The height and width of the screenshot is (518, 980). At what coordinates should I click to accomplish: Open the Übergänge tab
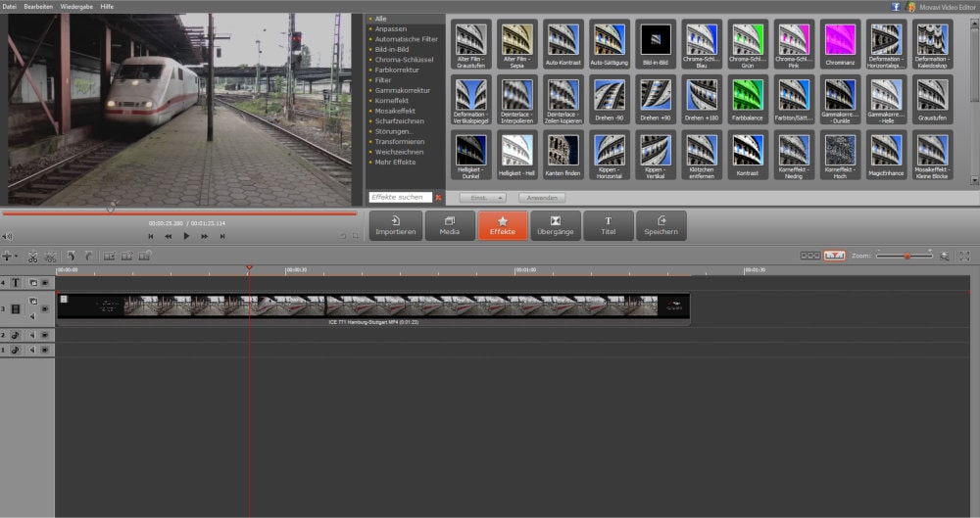tap(555, 225)
